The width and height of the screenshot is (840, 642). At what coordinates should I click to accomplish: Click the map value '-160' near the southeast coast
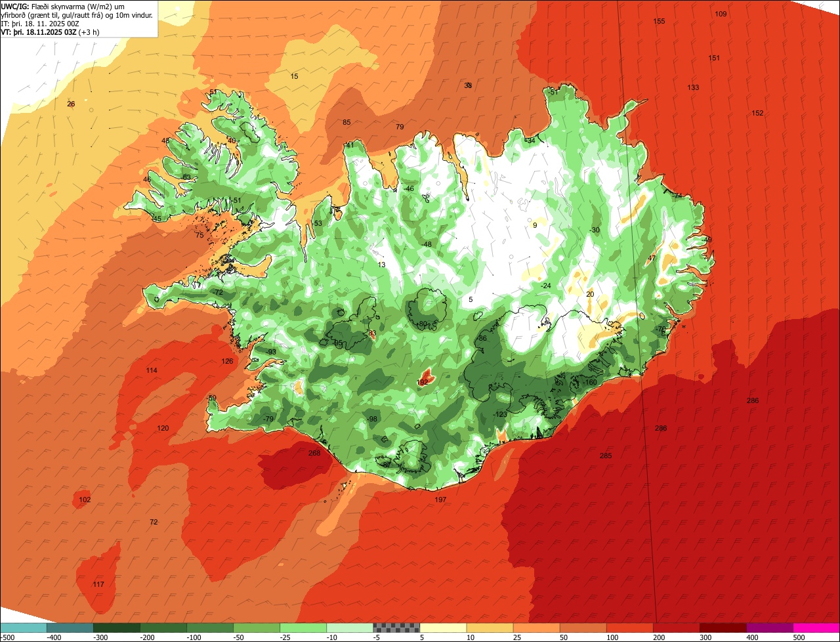590,383
